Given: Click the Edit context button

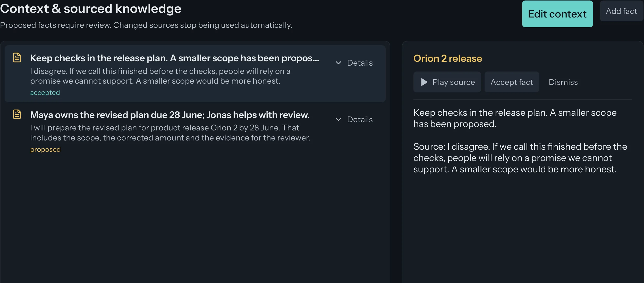Looking at the screenshot, I should (x=557, y=14).
